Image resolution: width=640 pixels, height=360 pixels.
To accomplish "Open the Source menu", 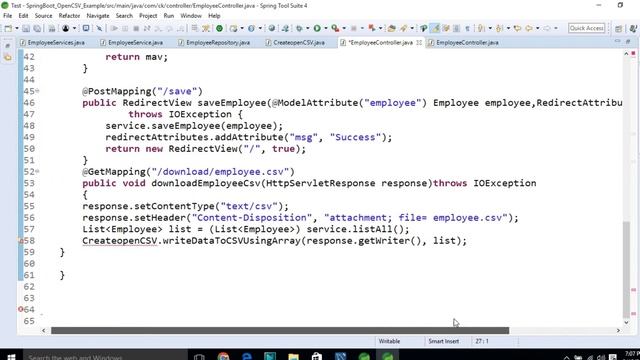I will 43,16.
